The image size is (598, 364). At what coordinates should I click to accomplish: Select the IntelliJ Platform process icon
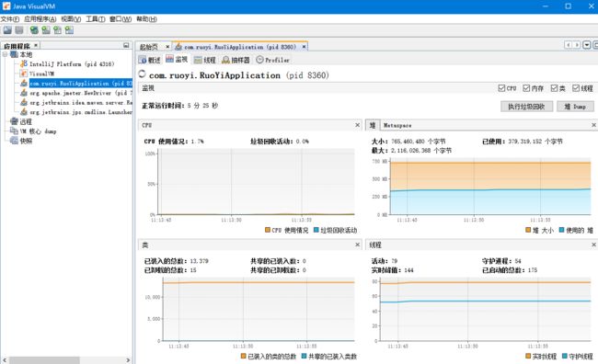click(24, 63)
